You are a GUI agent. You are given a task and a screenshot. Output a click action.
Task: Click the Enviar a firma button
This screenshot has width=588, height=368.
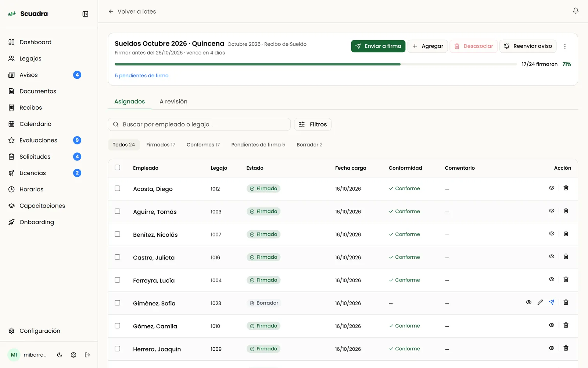tap(378, 46)
